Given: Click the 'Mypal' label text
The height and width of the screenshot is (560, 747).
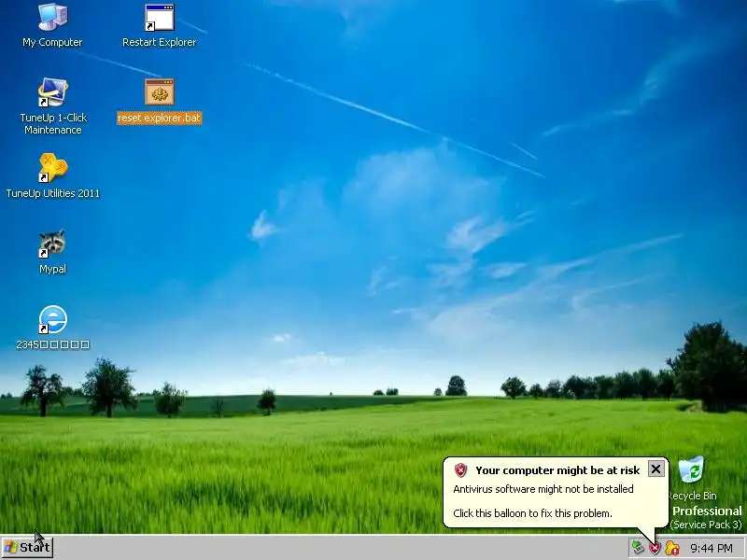Looking at the screenshot, I should (52, 269).
